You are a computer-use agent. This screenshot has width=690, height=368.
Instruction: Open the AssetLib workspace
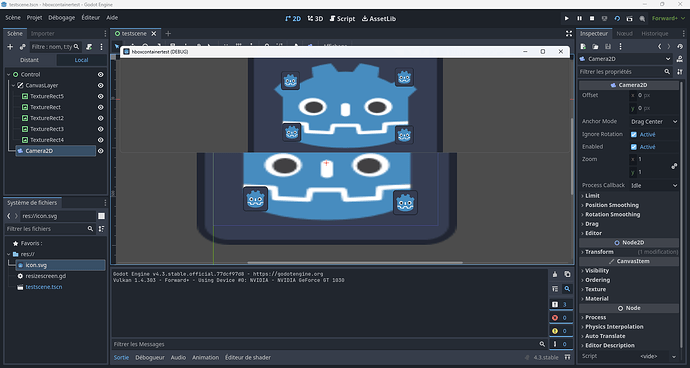point(378,18)
